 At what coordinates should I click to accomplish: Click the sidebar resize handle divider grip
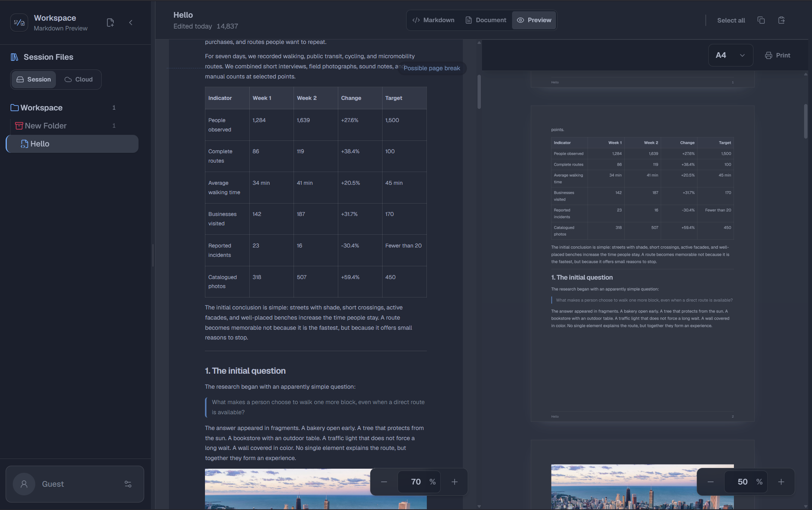pos(153,255)
